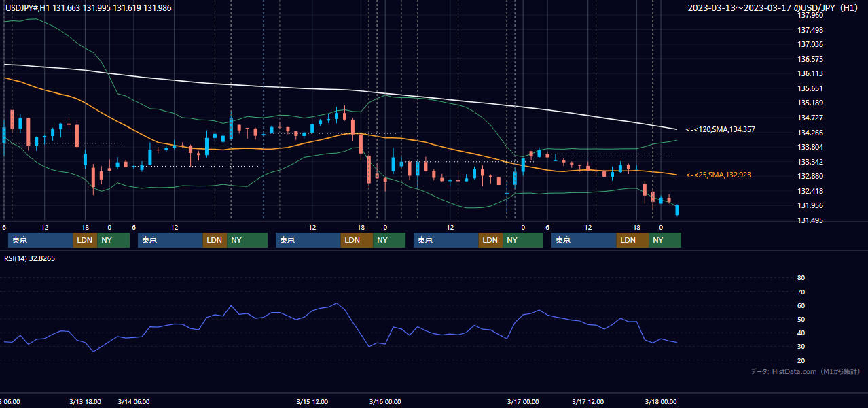The width and height of the screenshot is (868, 408).
Task: Click the 3/17 00:00 time axis label
Action: (x=523, y=401)
